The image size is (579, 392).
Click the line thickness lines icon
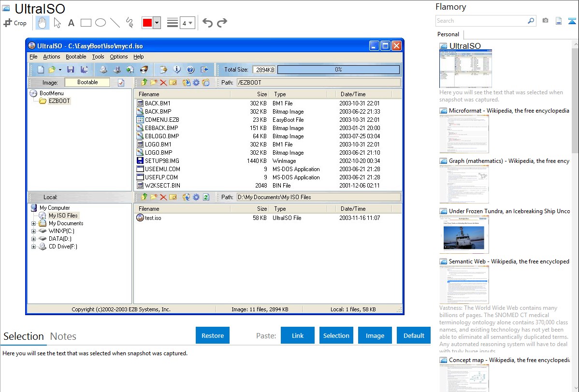coord(173,23)
